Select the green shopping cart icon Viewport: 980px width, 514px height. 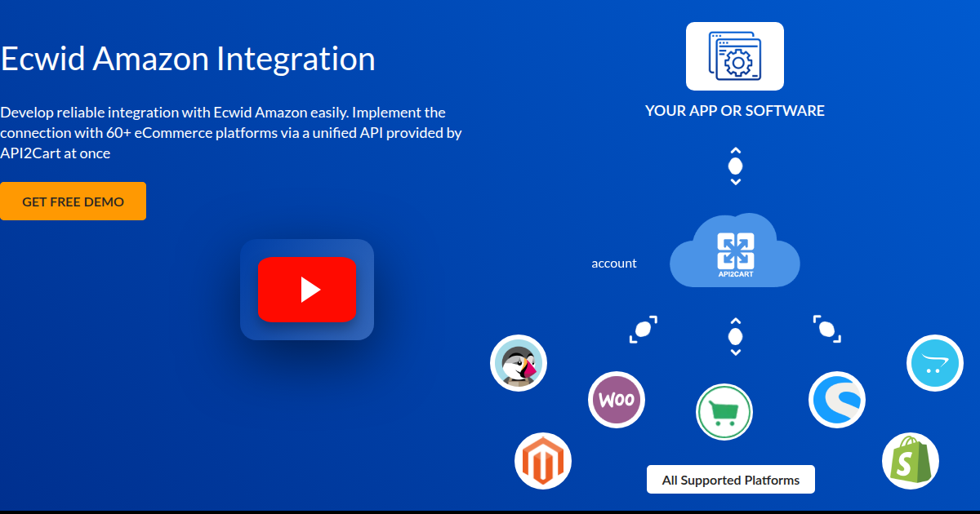point(724,412)
